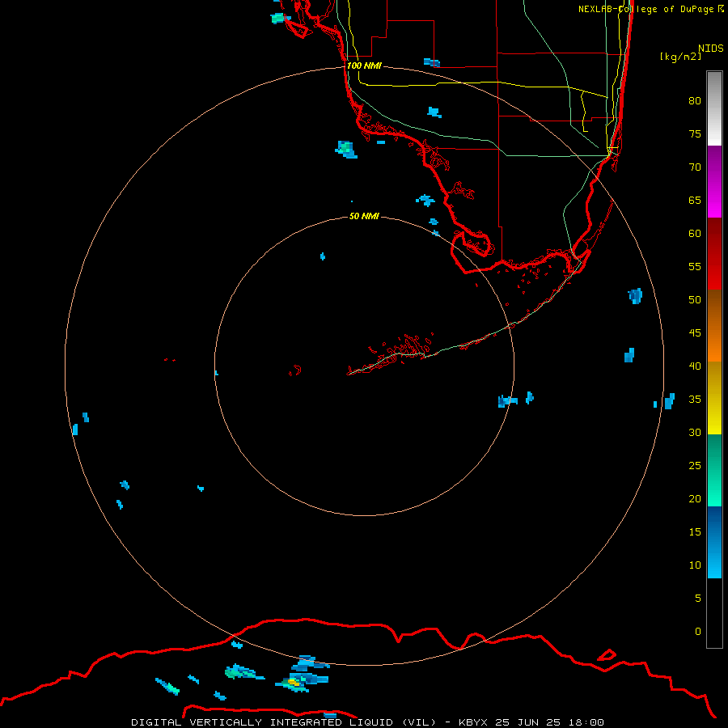This screenshot has height=728, width=728.
Task: Click the 40 value on the color scale
Action: (695, 366)
